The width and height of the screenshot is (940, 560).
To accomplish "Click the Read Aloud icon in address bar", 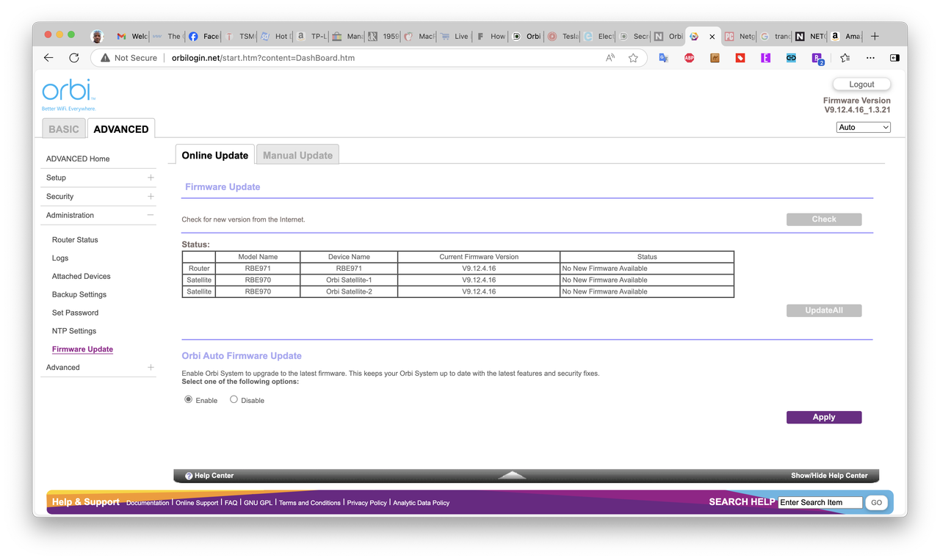I will [610, 58].
